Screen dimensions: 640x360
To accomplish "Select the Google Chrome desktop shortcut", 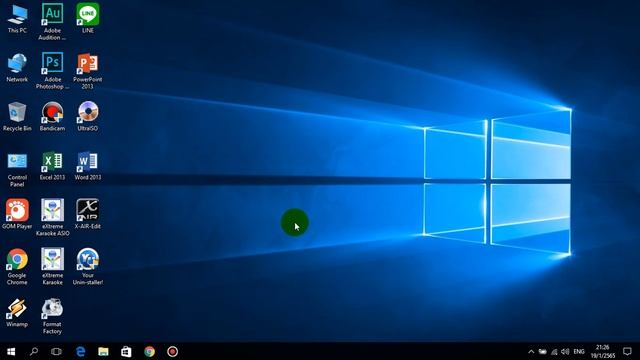I will [x=17, y=267].
